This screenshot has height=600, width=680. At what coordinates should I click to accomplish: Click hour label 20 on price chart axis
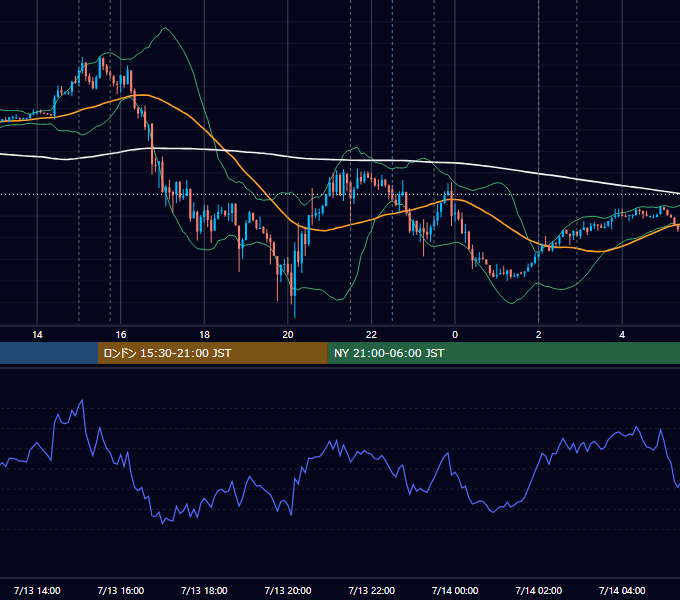coord(288,335)
